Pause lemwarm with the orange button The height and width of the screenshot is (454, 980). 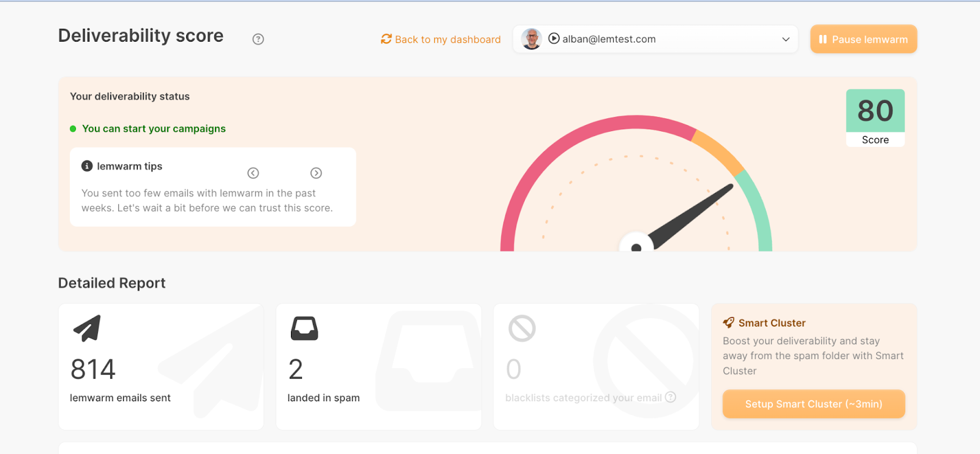[863, 39]
